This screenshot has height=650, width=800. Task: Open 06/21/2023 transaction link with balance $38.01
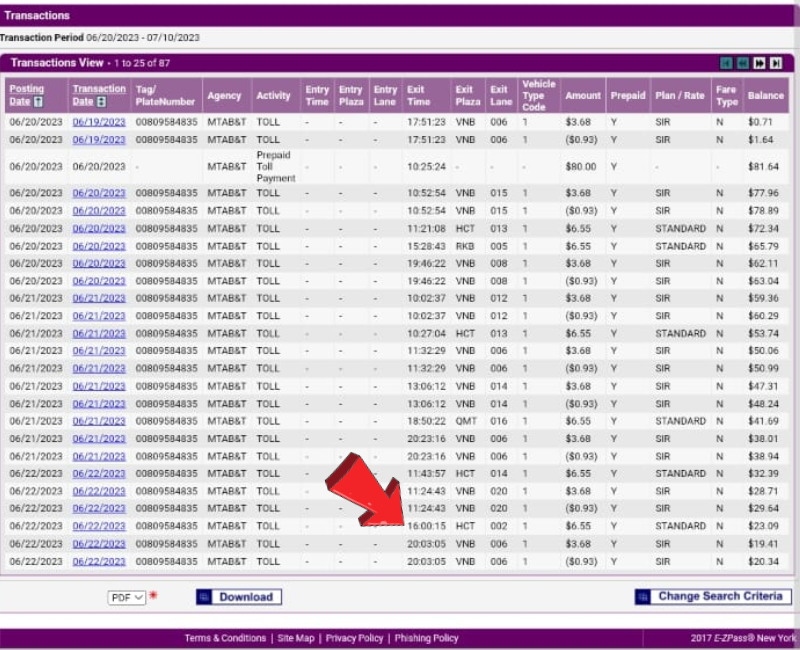click(99, 439)
